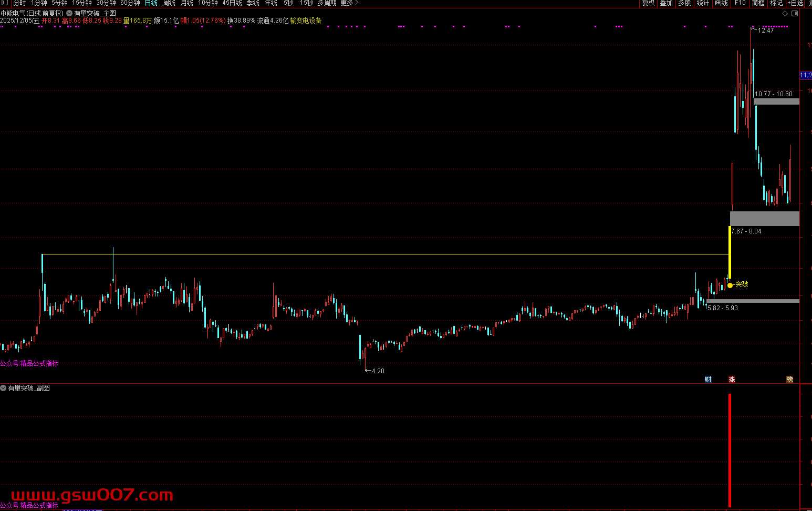Click the small icon left of 分时
Viewport: 812px width, 511px height.
click(x=5, y=3)
